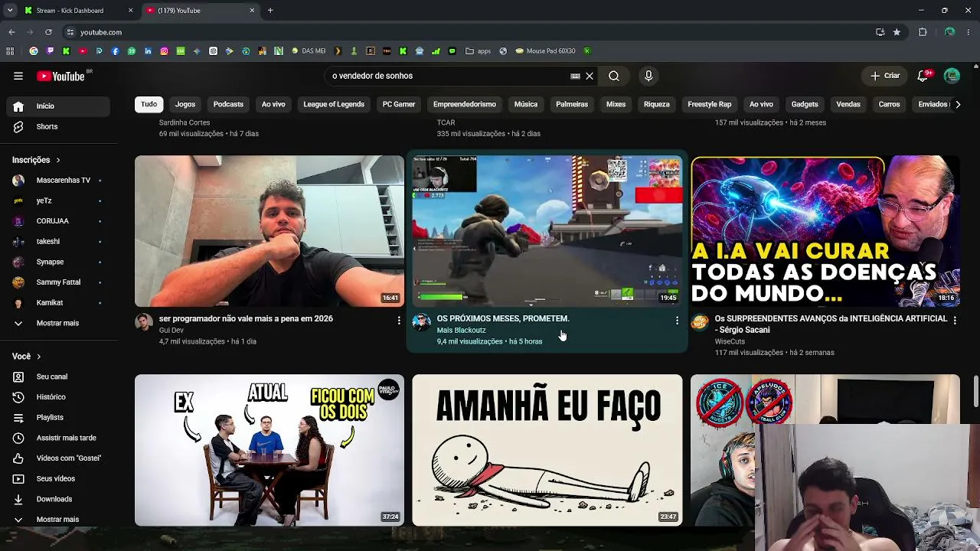Open Vídeos com "Gostei" list
980x551 pixels.
coord(58,458)
